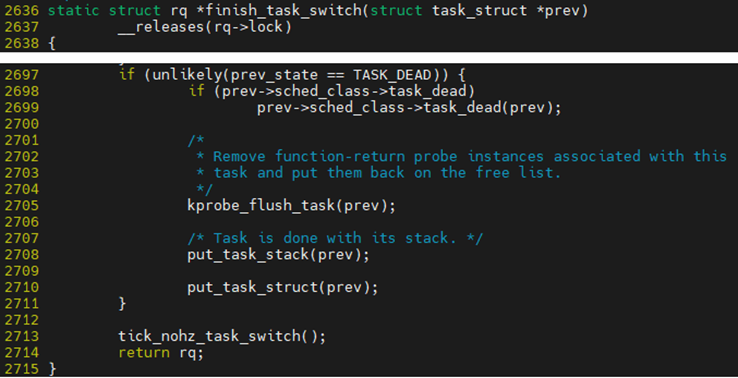This screenshot has width=738, height=378.
Task: Click comment 'task and put them back'
Action: (x=309, y=173)
